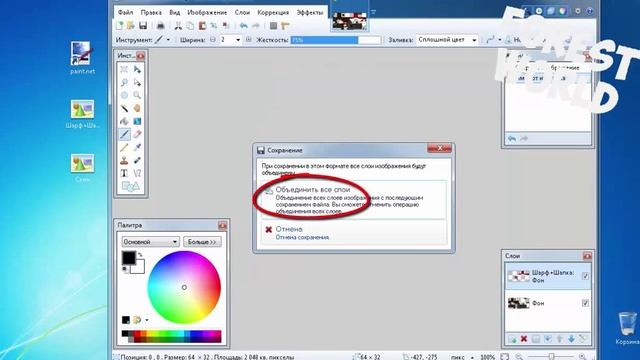Select the Color Picker eyedropper tool
The width and height of the screenshot is (640, 360).
(x=137, y=147)
